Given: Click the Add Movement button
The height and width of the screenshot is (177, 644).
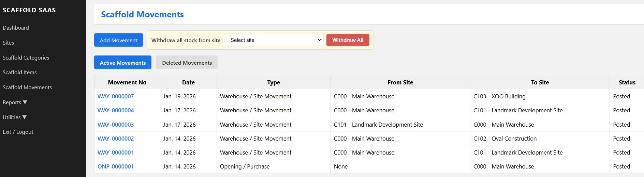Looking at the screenshot, I should point(119,40).
